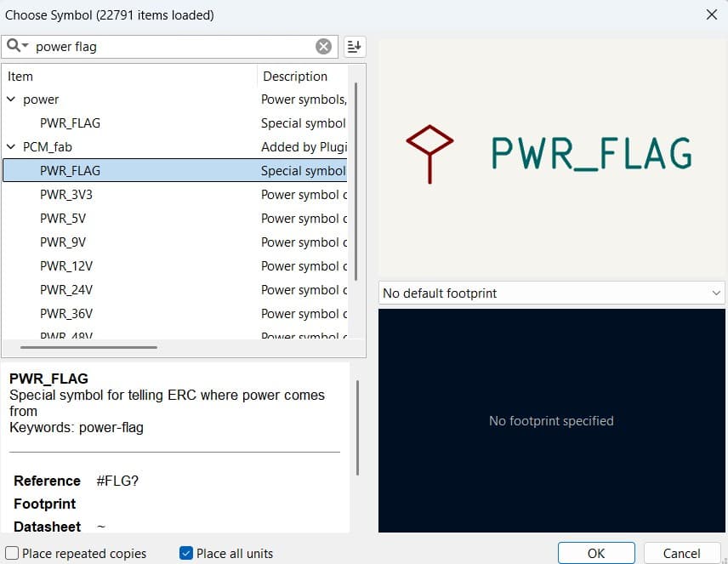Collapse the power library tree node
This screenshot has height=564, width=728.
point(11,100)
